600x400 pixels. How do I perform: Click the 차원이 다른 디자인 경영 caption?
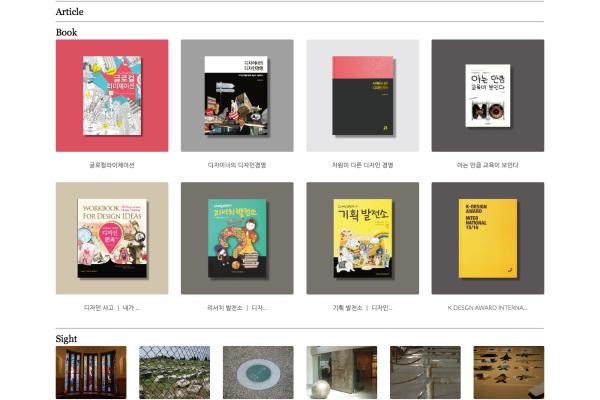click(362, 165)
